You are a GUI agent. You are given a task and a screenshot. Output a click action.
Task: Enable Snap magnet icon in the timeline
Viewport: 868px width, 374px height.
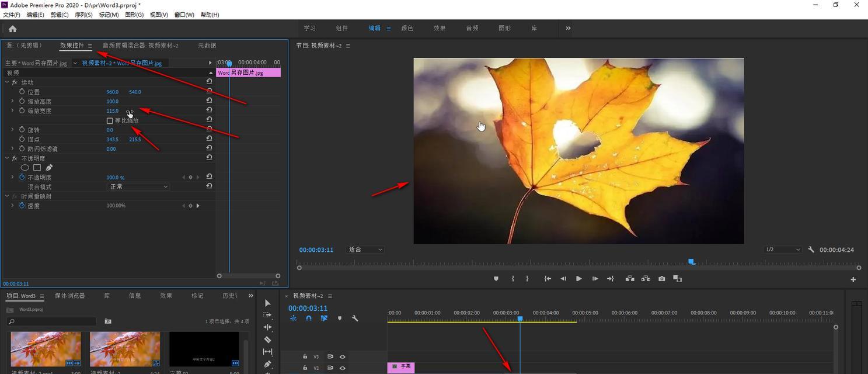308,318
